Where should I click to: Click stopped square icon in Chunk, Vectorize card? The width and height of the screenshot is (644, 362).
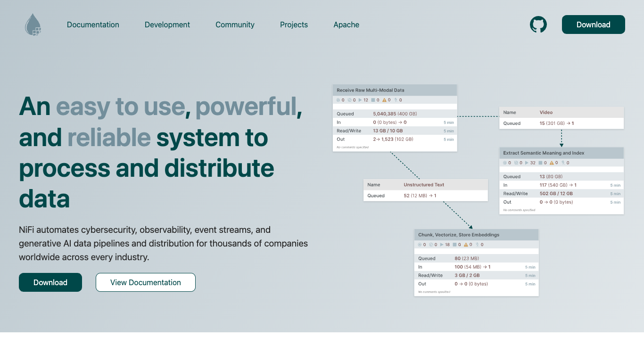tap(454, 245)
